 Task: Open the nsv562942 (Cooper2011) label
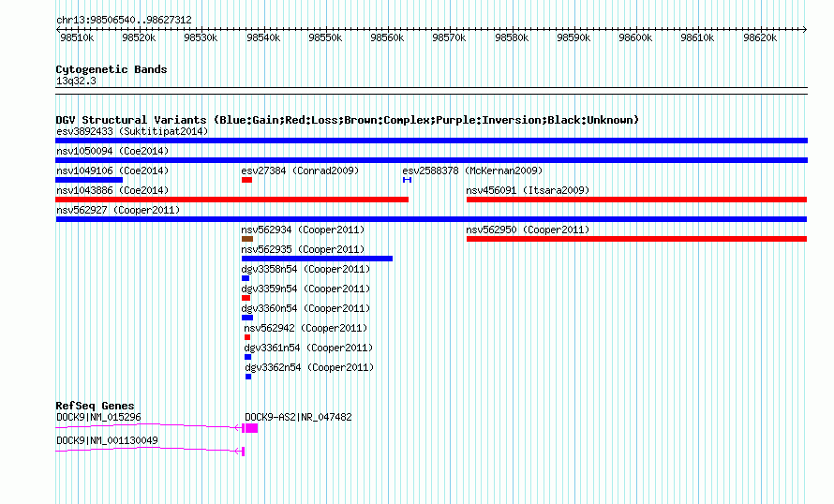(x=305, y=328)
